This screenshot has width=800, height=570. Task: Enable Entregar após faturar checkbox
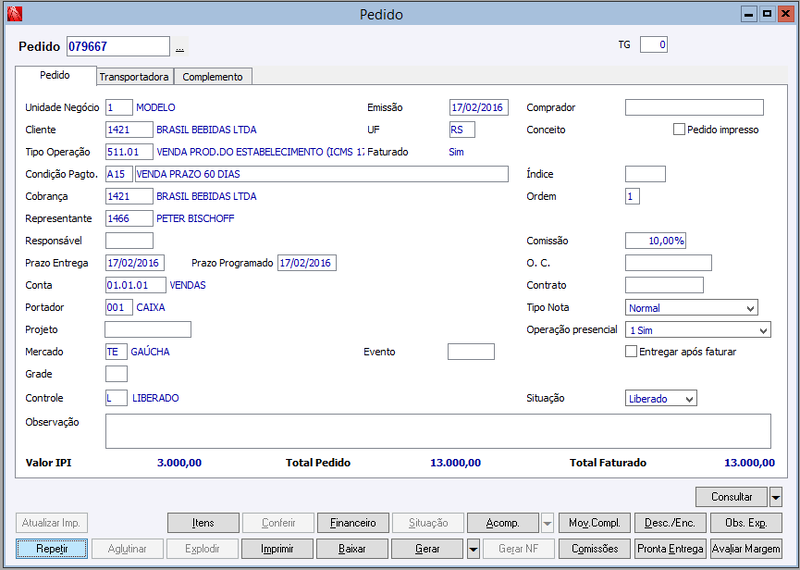pyautogui.click(x=631, y=352)
